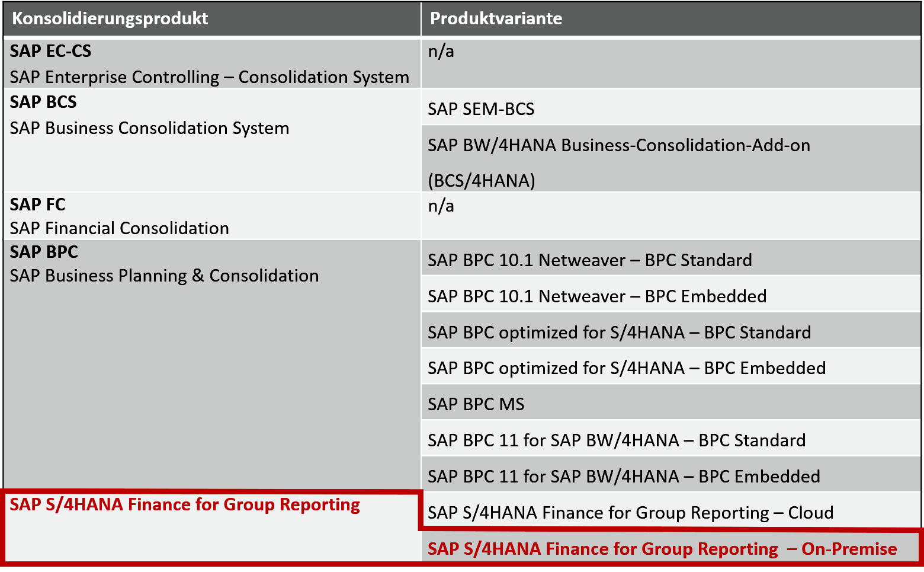Click the Produktvariante column header
The height and width of the screenshot is (572, 924).
click(x=496, y=18)
